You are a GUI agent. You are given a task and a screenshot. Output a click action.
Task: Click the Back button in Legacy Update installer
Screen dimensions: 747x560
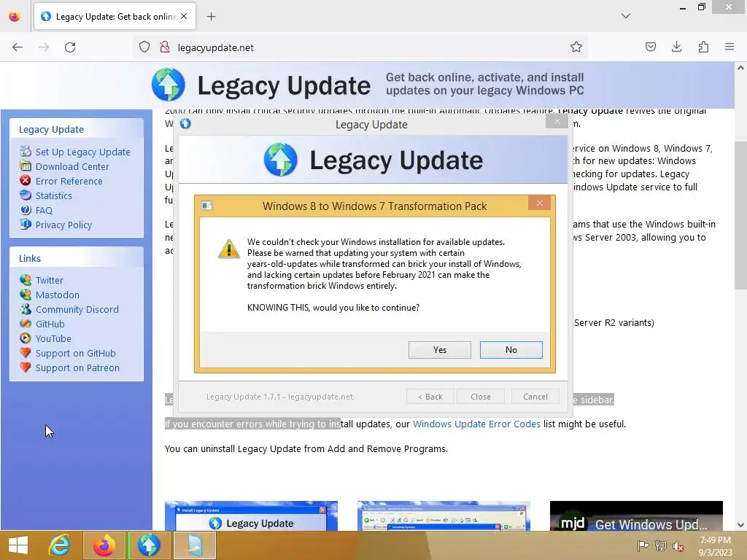(430, 397)
